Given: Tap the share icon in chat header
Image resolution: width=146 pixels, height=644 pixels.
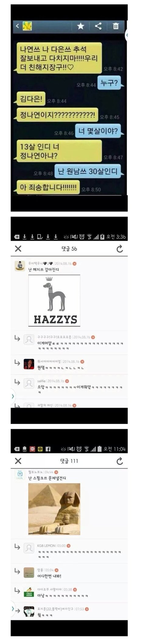Looking at the screenshot, I should point(98,26).
